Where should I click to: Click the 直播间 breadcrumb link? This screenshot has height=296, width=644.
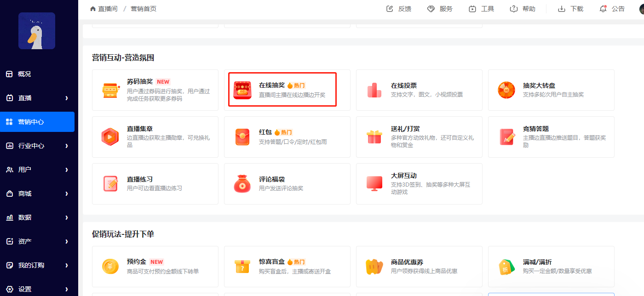(x=108, y=9)
